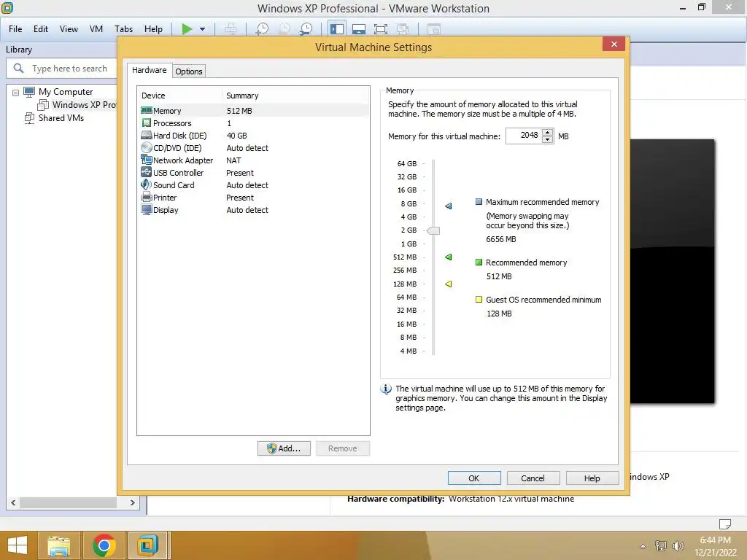Select Shared VMs in Library tree
Image resolution: width=747 pixels, height=560 pixels.
click(61, 118)
